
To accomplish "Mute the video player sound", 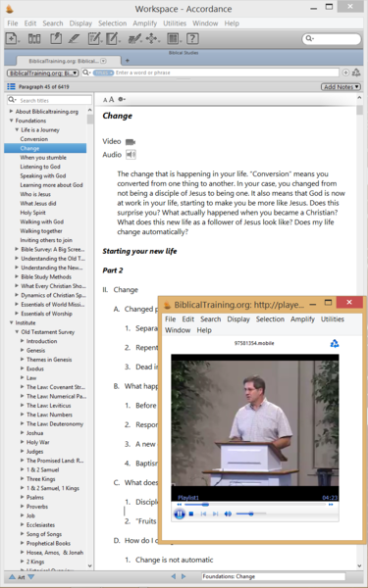I will pyautogui.click(x=228, y=514).
